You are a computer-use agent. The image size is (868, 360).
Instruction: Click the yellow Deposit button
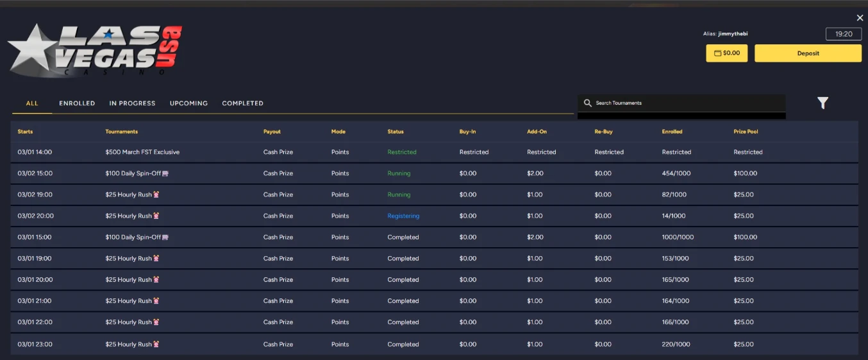pyautogui.click(x=808, y=53)
